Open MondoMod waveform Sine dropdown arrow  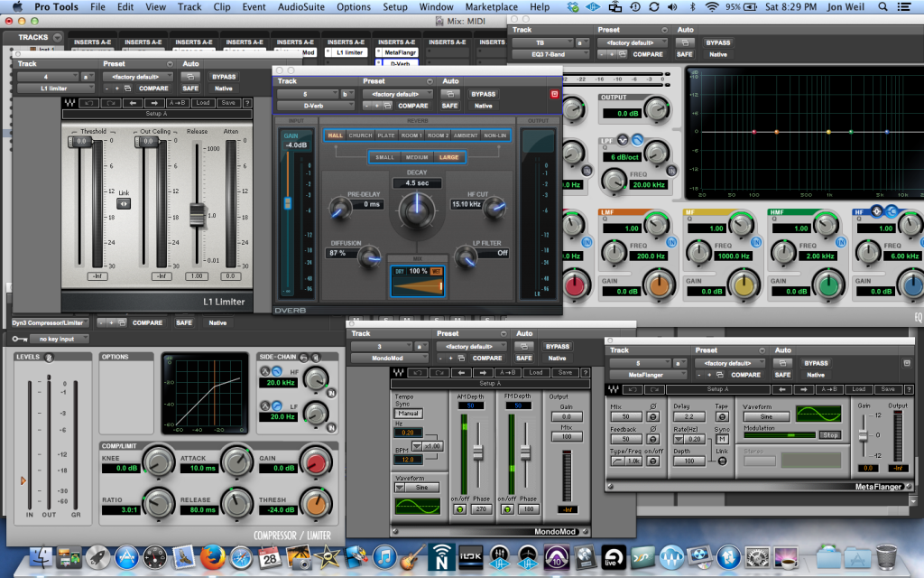401,488
